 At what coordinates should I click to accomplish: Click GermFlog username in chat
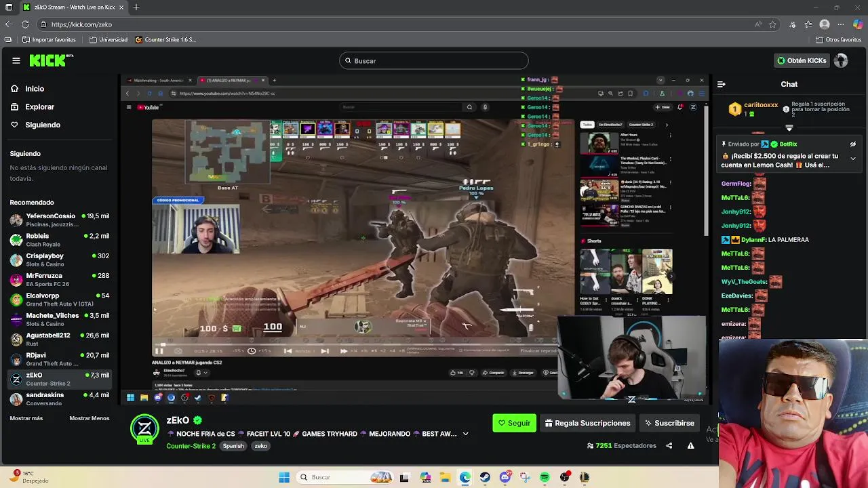(x=736, y=184)
